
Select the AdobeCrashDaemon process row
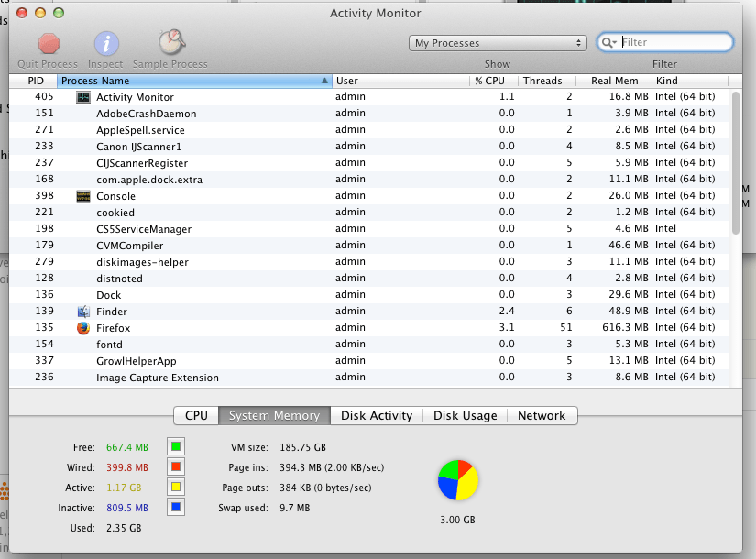pyautogui.click(x=368, y=114)
